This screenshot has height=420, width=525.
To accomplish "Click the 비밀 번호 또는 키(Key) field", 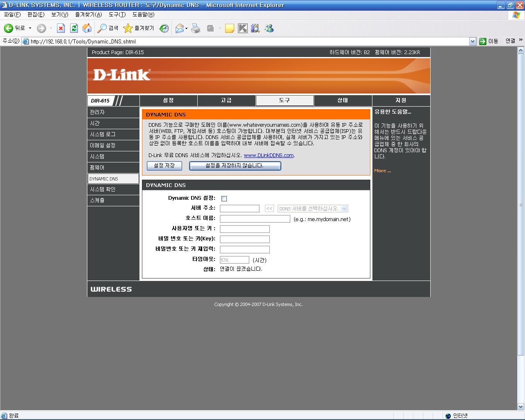I will (x=245, y=239).
